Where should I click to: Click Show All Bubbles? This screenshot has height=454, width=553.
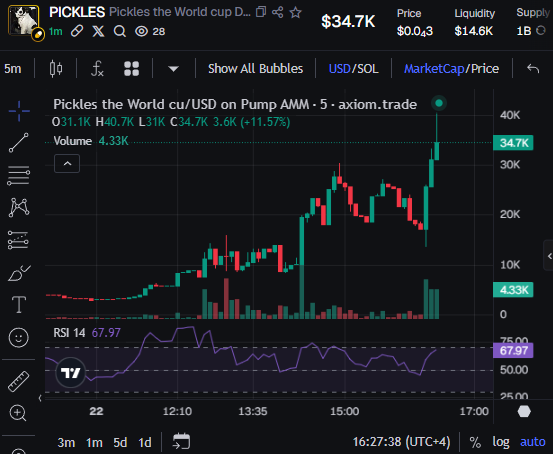255,68
